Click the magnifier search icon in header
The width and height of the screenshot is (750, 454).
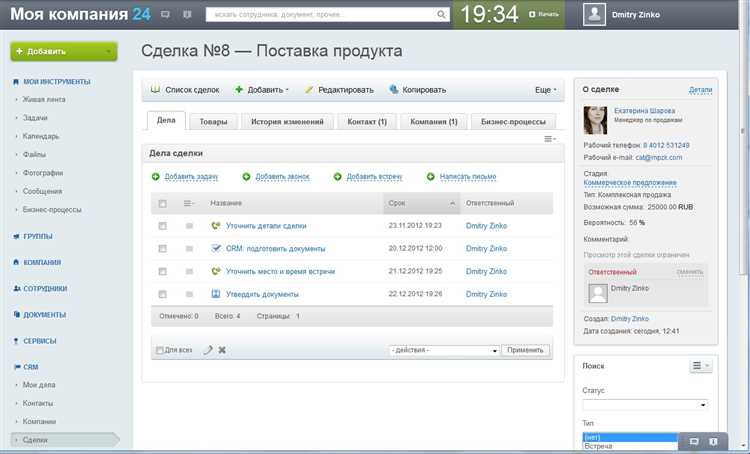click(x=441, y=15)
